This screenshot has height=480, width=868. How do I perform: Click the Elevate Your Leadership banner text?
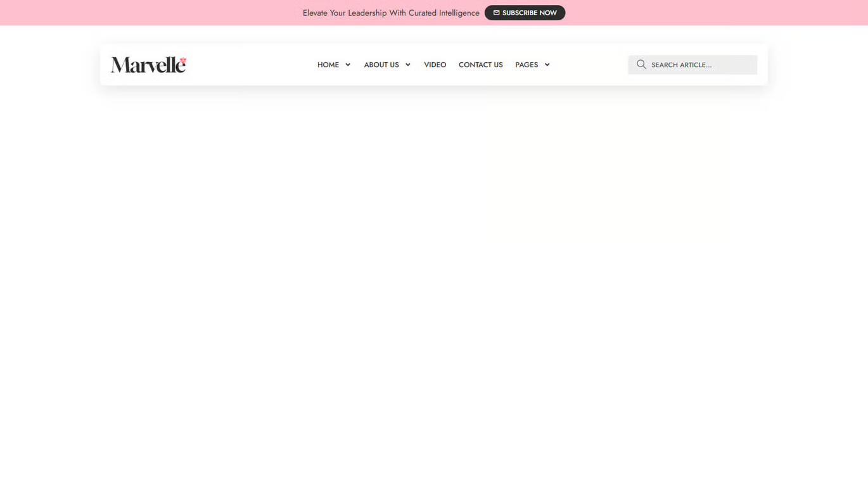tap(391, 13)
